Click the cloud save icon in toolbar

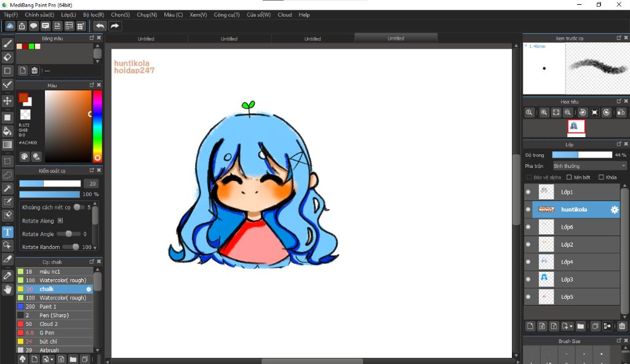click(10, 26)
